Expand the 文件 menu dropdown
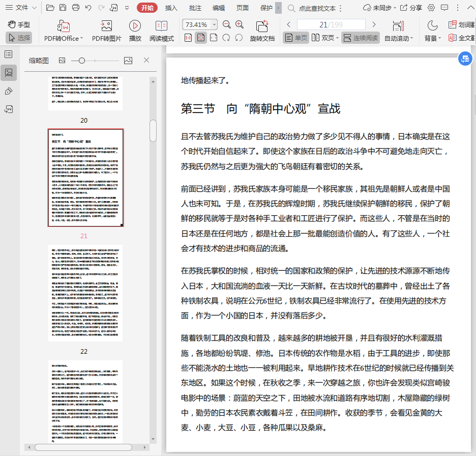Image resolution: width=476 pixels, height=456 pixels. (34, 8)
